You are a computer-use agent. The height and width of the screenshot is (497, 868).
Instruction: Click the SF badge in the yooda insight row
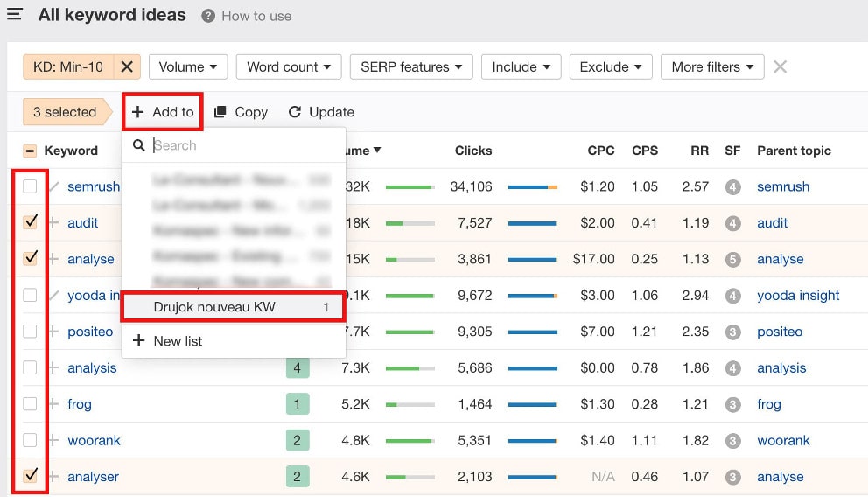732,296
